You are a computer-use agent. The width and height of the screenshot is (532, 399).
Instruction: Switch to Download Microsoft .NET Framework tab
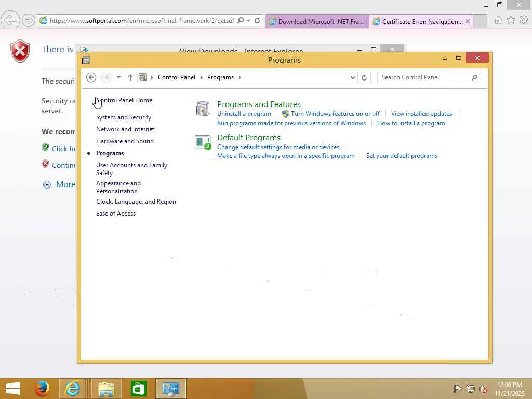pyautogui.click(x=317, y=21)
